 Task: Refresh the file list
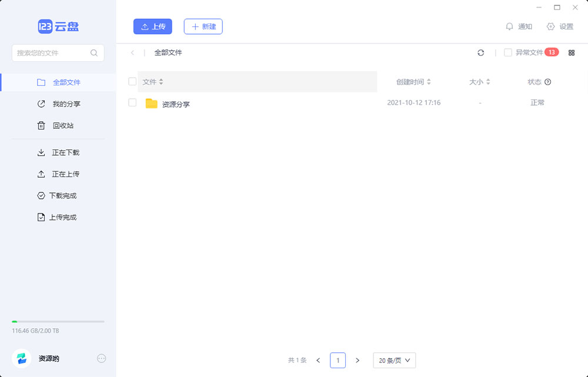pos(481,52)
